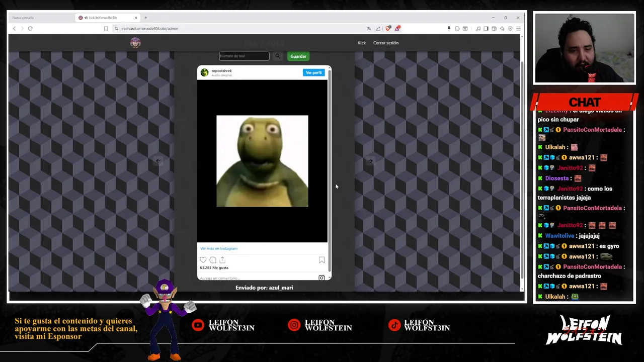
Task: Click the comment bubble icon
Action: tap(213, 260)
